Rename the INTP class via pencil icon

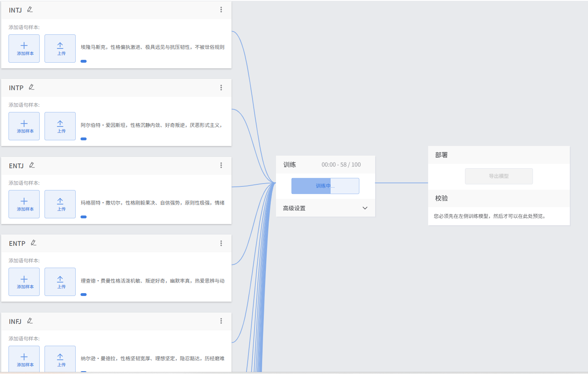coord(32,87)
